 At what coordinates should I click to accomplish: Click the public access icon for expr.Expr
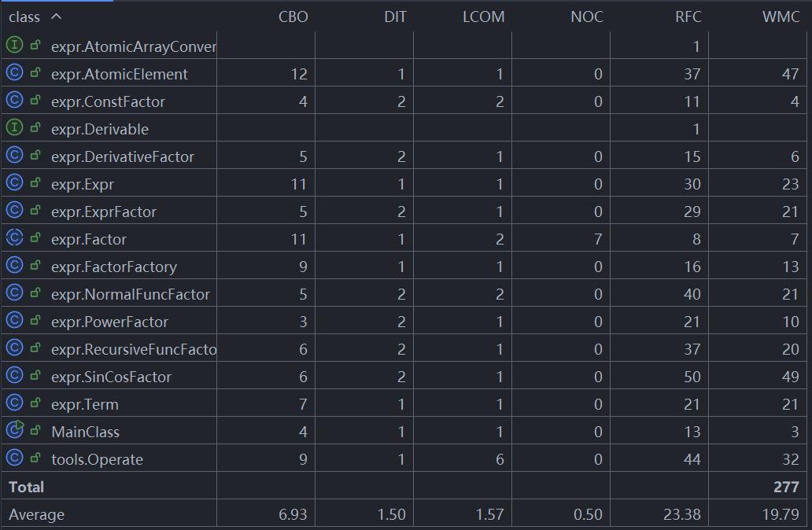tap(35, 182)
